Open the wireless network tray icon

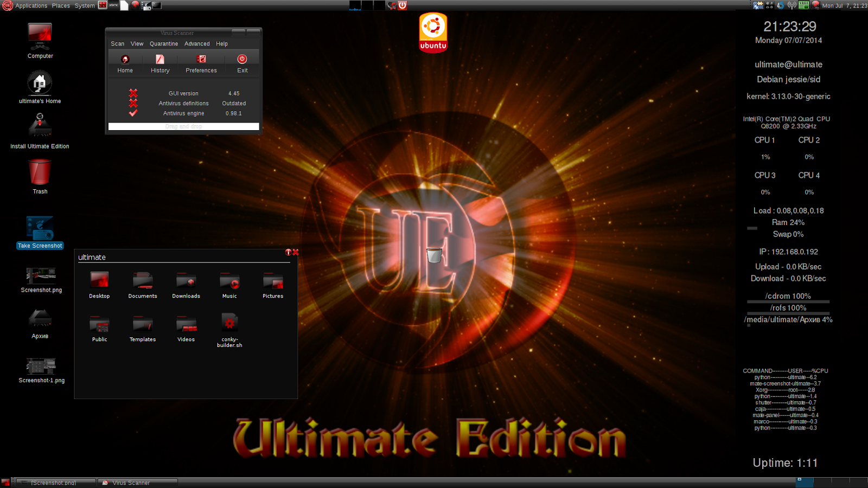tap(792, 5)
